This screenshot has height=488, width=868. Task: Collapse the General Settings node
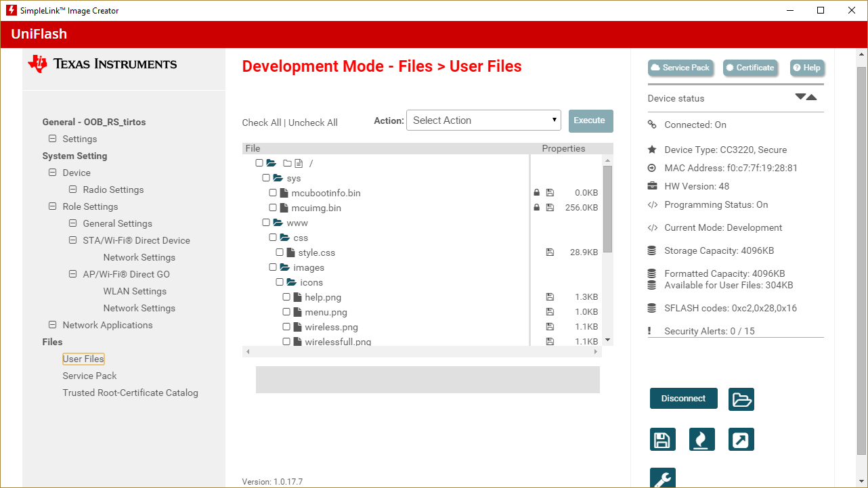(x=72, y=223)
